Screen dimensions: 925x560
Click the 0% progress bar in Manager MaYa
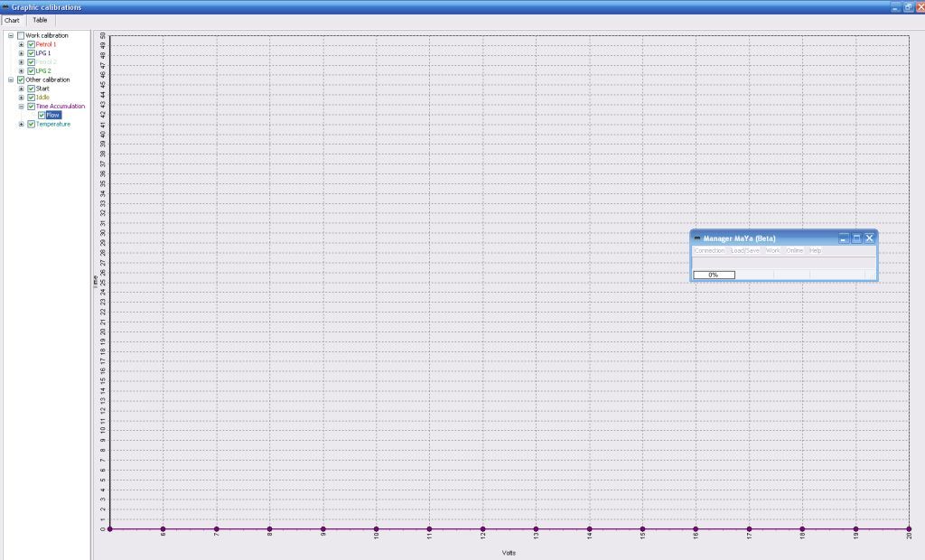point(714,275)
